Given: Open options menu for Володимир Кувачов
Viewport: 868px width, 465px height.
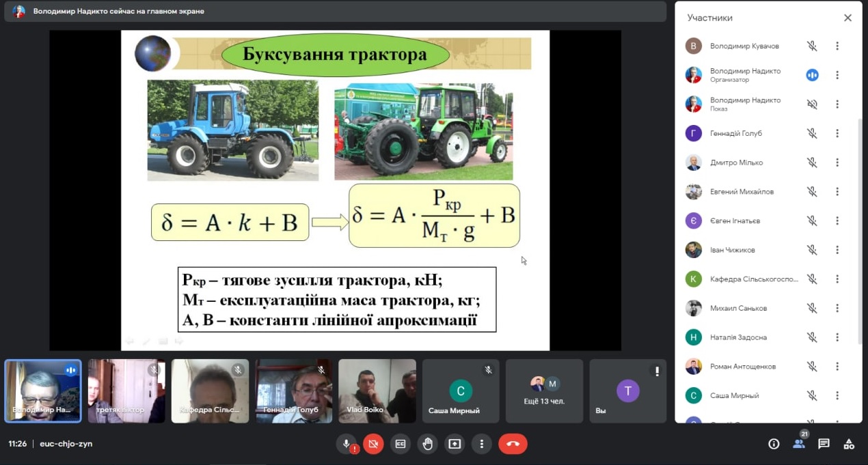Looking at the screenshot, I should coord(837,46).
